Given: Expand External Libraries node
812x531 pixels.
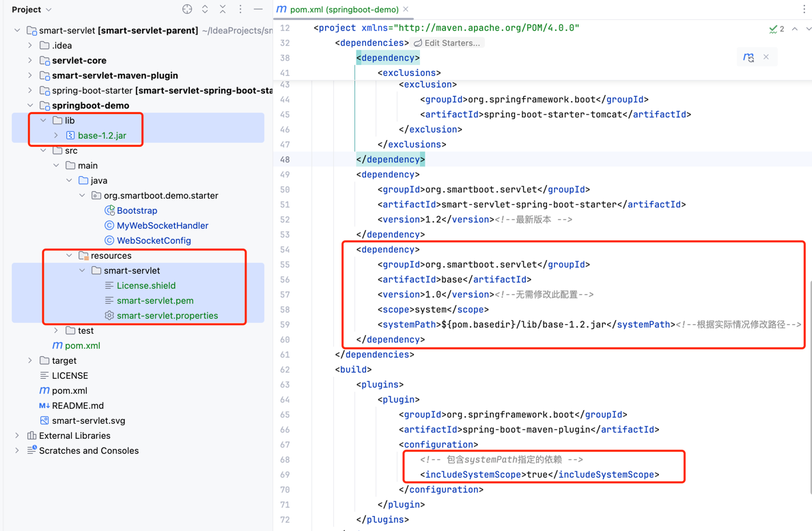Looking at the screenshot, I should click(x=17, y=435).
